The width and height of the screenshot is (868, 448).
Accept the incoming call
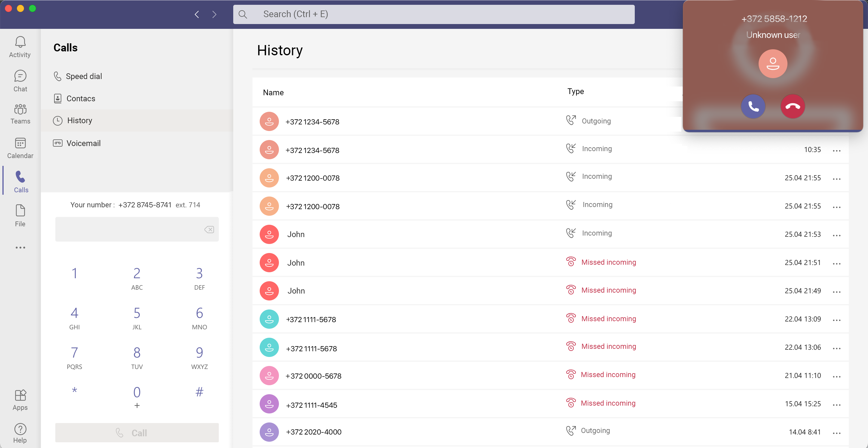click(x=753, y=106)
